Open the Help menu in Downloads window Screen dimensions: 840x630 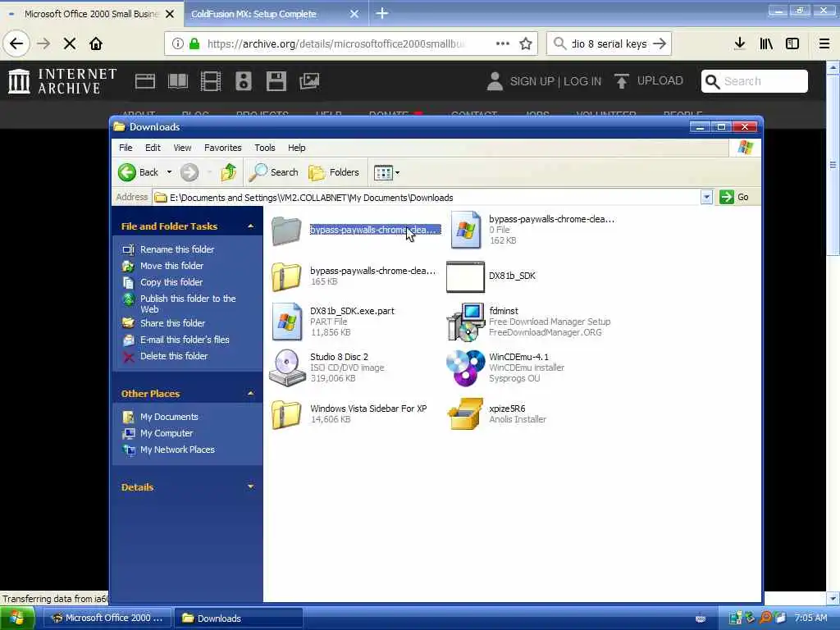(296, 148)
